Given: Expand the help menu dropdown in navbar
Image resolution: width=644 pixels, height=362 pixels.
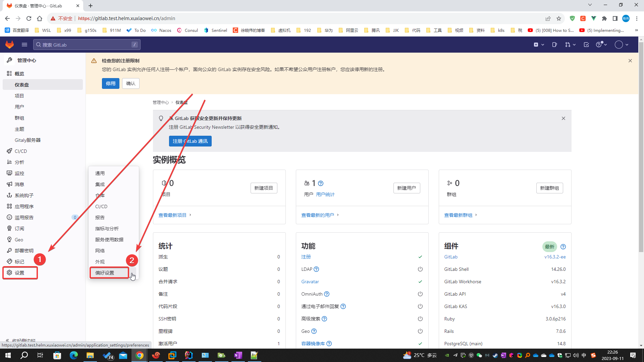Looking at the screenshot, I should tap(601, 45).
